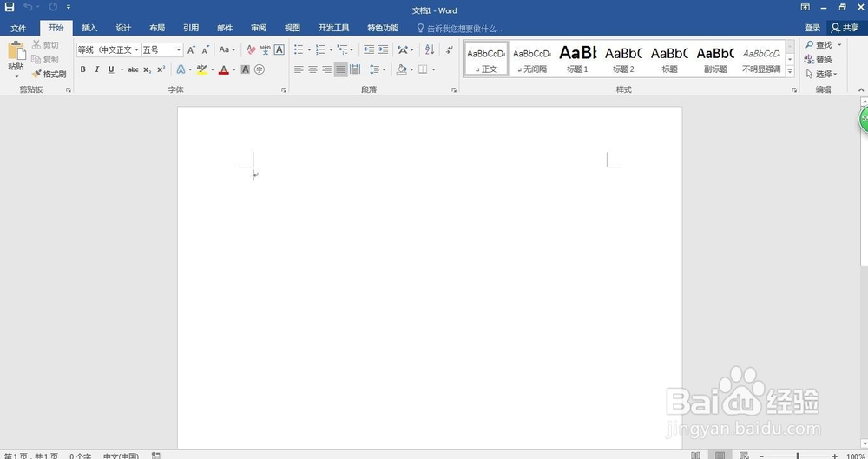Open the font name dropdown 等线
The height and width of the screenshot is (459, 868).
point(137,49)
